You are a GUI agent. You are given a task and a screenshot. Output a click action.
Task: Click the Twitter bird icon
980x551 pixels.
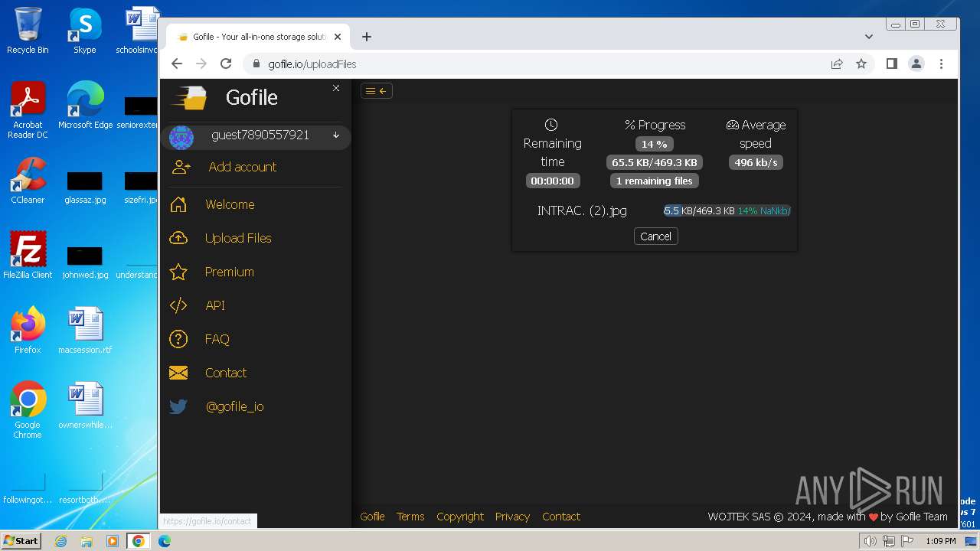[x=178, y=406]
